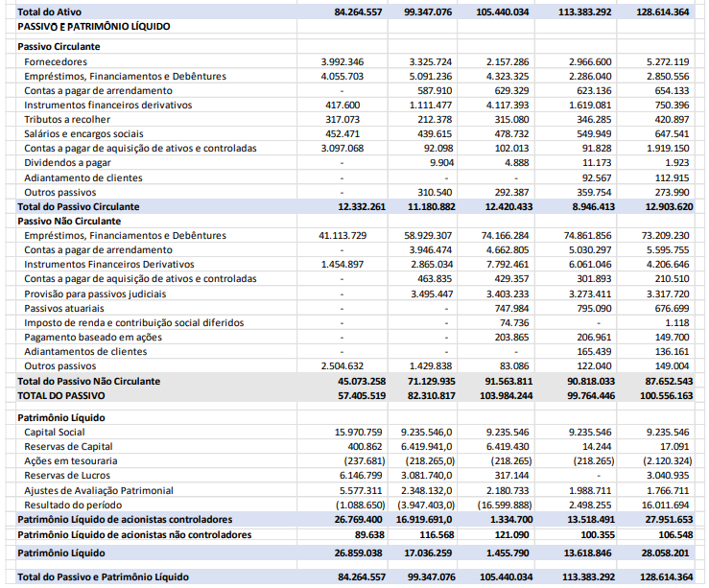The image size is (709, 588).
Task: Click Imposto de renda e contribuição social diferidos
Action: click(x=133, y=322)
